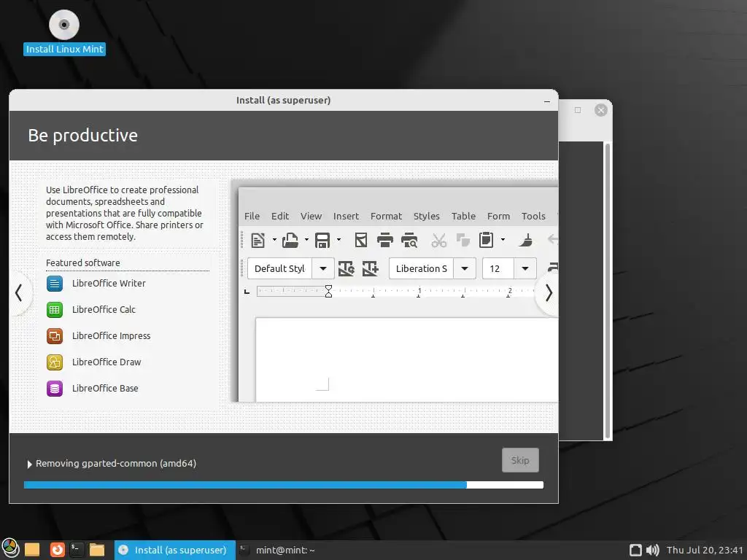Launch Firefox from the taskbar
The width and height of the screenshot is (747, 560).
point(57,550)
